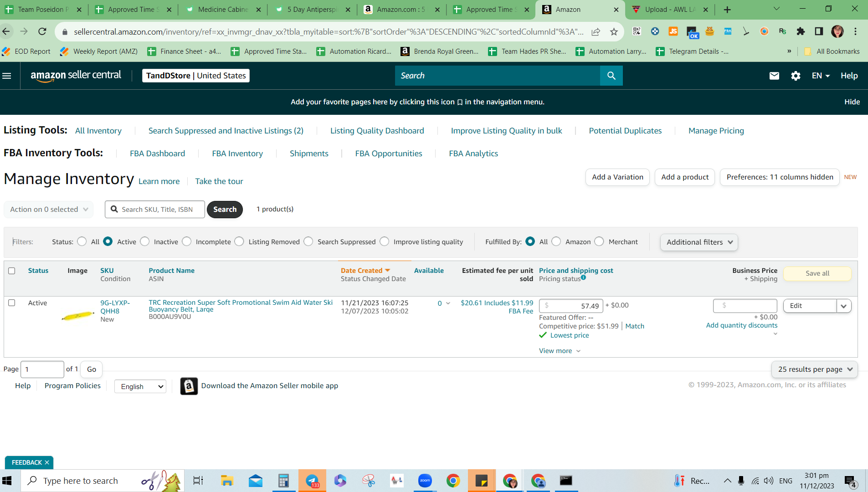Click the pricing status info icon
The image size is (868, 492).
point(584,277)
